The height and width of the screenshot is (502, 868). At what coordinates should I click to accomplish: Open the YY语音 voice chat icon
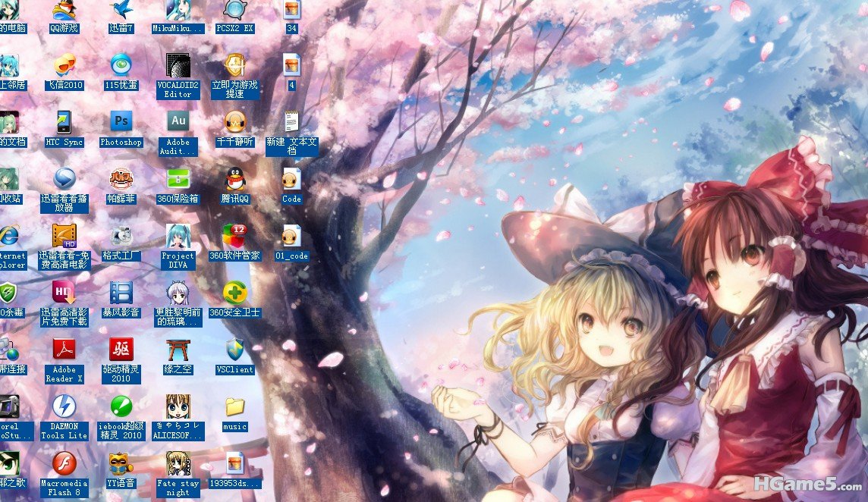(121, 464)
